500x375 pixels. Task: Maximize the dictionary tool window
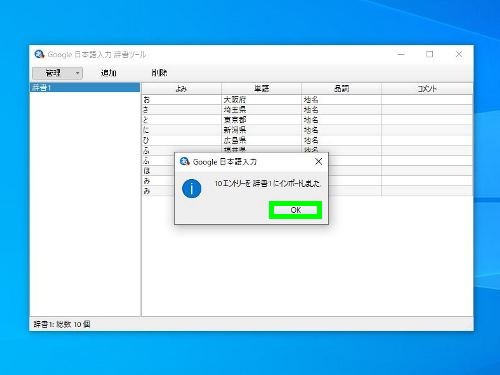click(430, 54)
